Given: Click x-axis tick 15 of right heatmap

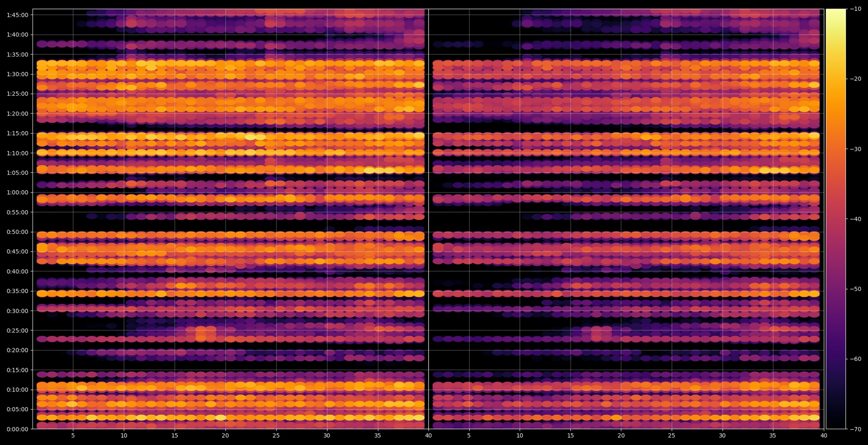Looking at the screenshot, I should (x=571, y=436).
